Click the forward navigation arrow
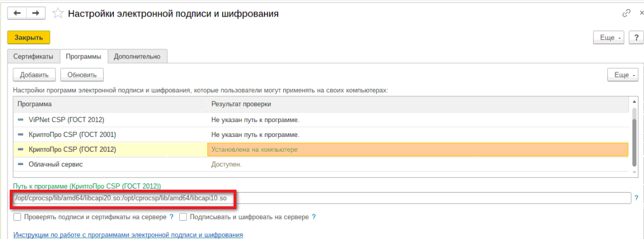 point(35,13)
